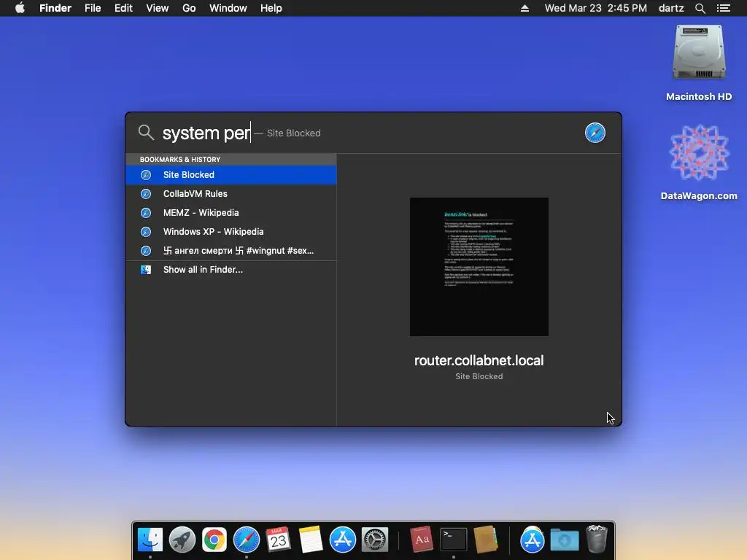Click Safari icon beside CollabVM Rules
The width and height of the screenshot is (747, 560).
(x=146, y=194)
